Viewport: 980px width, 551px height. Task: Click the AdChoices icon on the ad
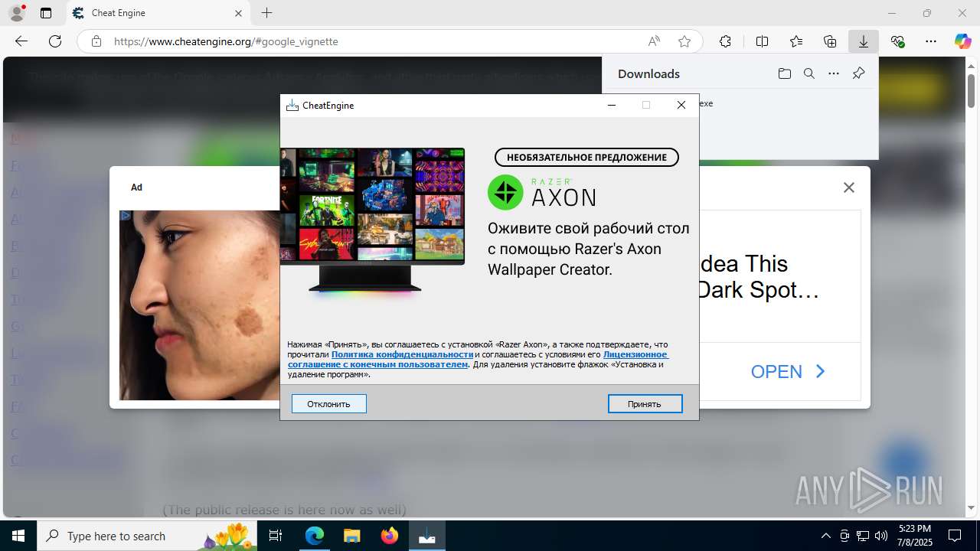126,217
